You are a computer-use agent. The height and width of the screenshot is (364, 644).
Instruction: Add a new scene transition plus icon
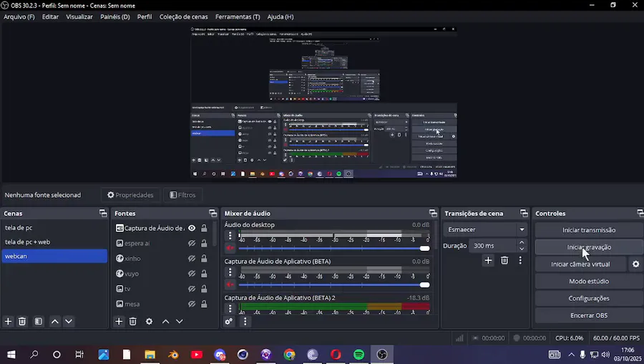pos(488,260)
